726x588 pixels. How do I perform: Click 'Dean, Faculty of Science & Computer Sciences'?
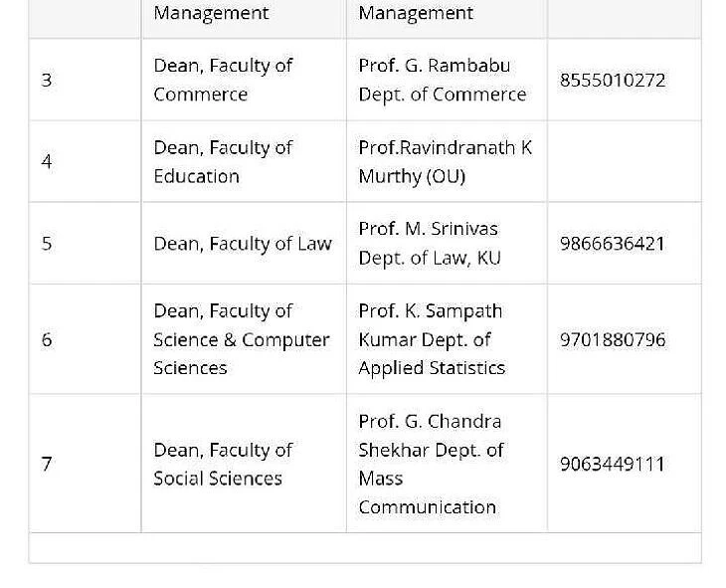242,339
